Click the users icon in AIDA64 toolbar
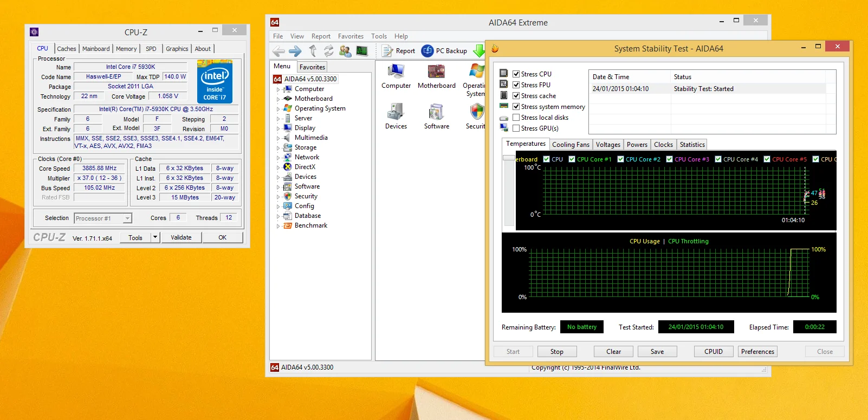Viewport: 868px width, 420px height. (345, 51)
